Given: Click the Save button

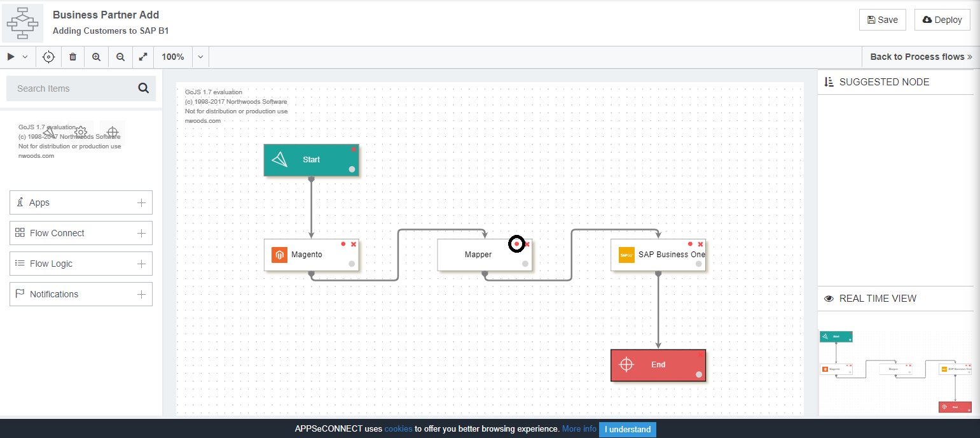Looking at the screenshot, I should tap(882, 20).
